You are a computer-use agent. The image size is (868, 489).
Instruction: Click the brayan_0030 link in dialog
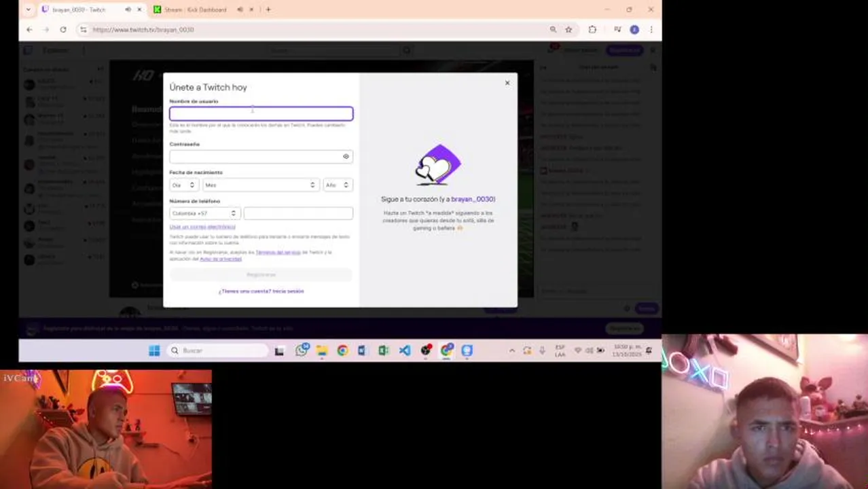[x=473, y=199]
